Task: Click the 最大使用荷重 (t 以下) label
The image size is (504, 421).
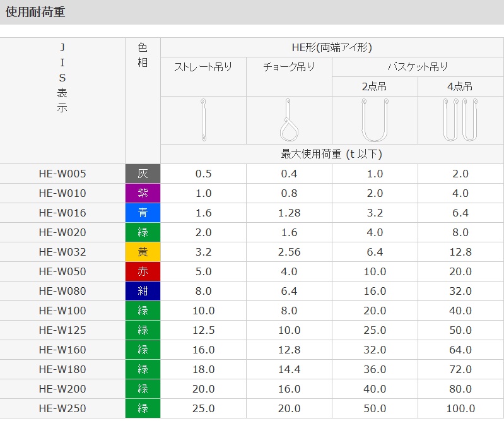Action: [x=332, y=153]
